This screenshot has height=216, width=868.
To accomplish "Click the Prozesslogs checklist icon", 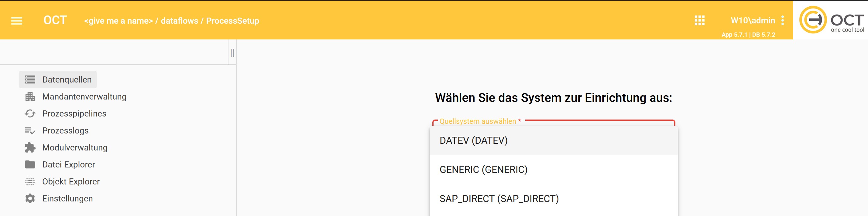I will (x=30, y=130).
